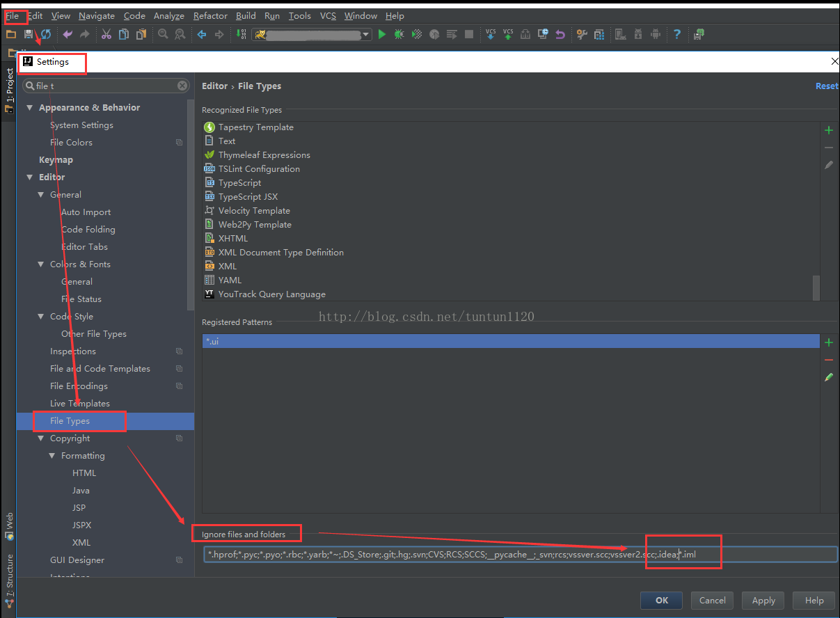This screenshot has height=618, width=840.
Task: Click the blue question mark Help icon
Action: [x=676, y=34]
